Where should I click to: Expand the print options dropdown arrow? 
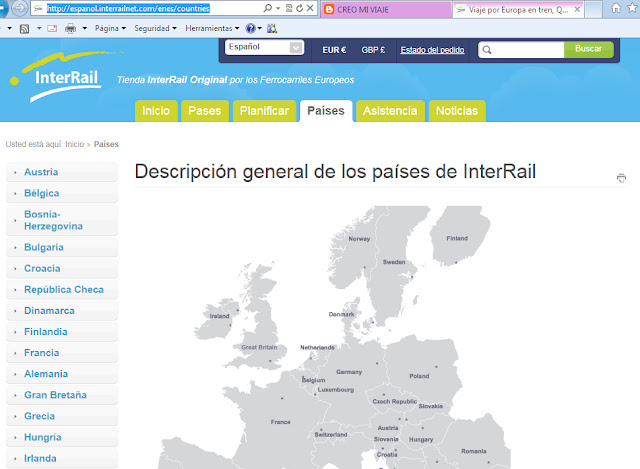(x=85, y=29)
